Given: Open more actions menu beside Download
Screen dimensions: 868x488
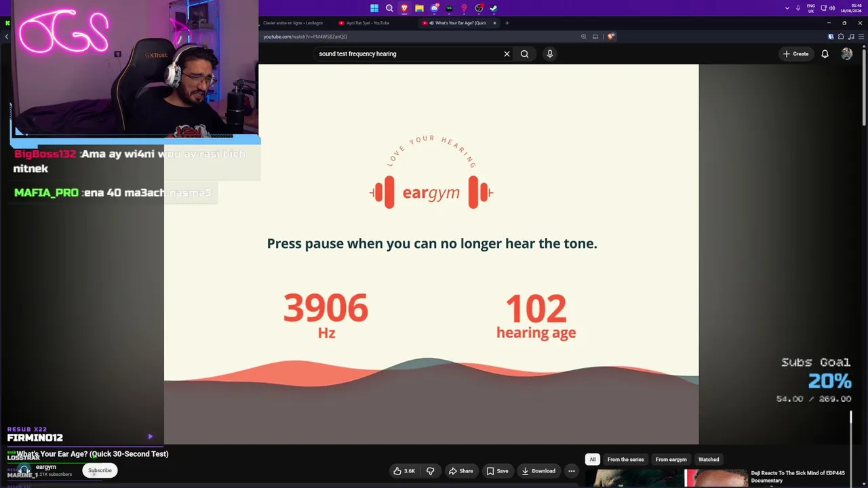Looking at the screenshot, I should click(x=572, y=471).
